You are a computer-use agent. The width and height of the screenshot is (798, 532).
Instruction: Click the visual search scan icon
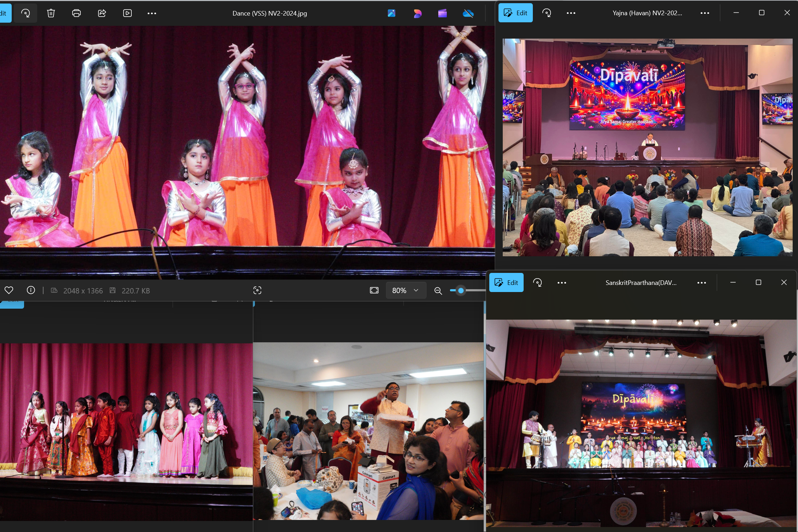[257, 291]
